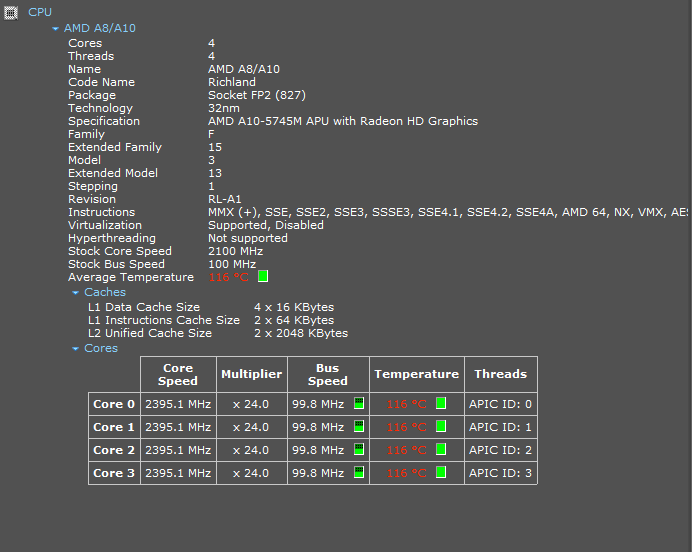This screenshot has height=552, width=692.
Task: Click the Instructions list starting with MMX (+)
Action: (x=448, y=212)
